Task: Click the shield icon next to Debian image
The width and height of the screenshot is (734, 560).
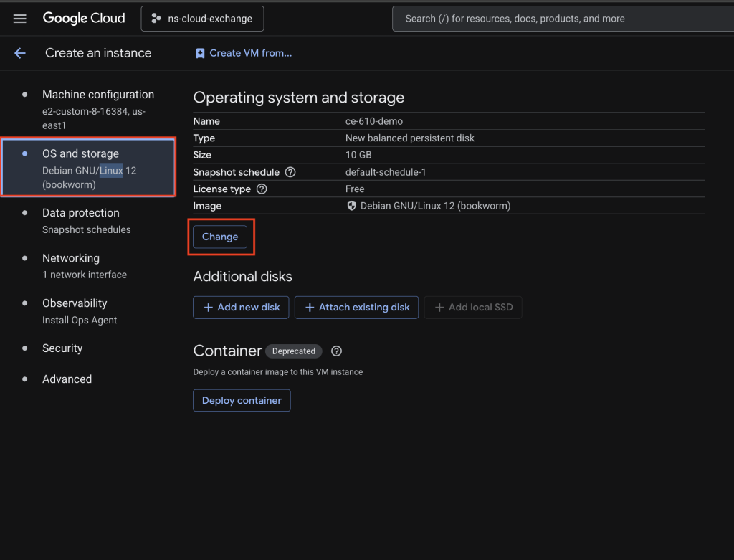Action: 351,206
